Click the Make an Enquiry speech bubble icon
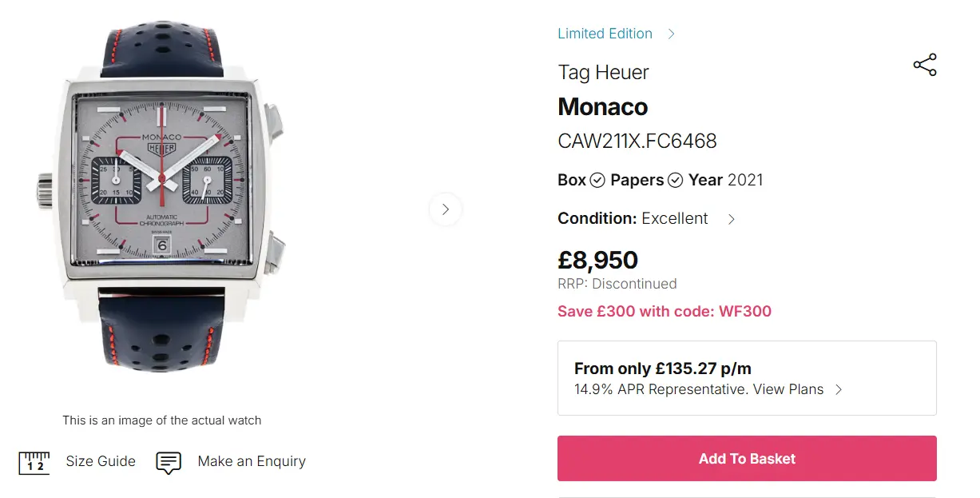This screenshot has height=498, width=980. (169, 462)
